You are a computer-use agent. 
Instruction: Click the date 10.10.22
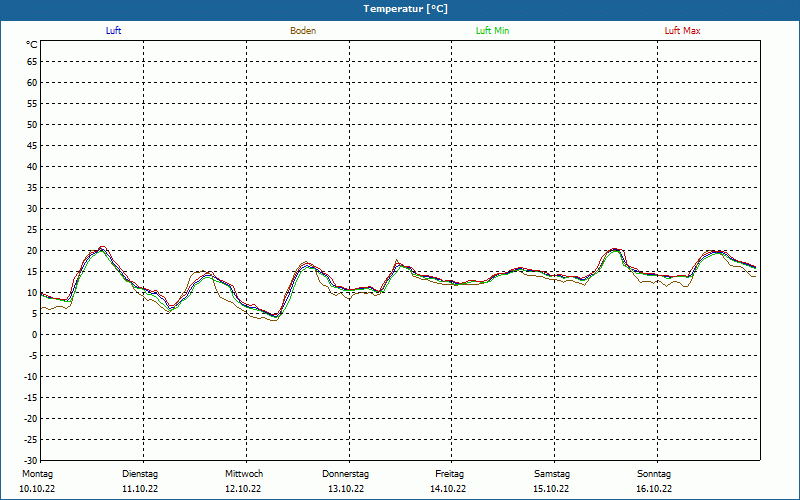coord(37,489)
